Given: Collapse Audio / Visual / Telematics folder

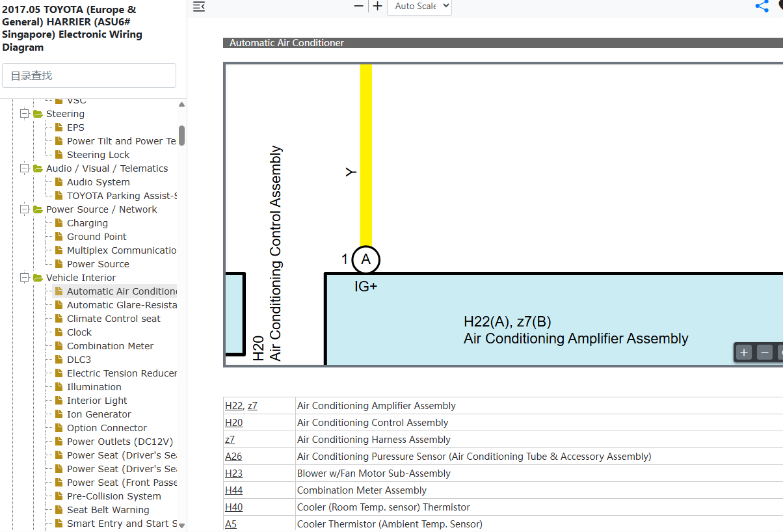Looking at the screenshot, I should click(25, 168).
